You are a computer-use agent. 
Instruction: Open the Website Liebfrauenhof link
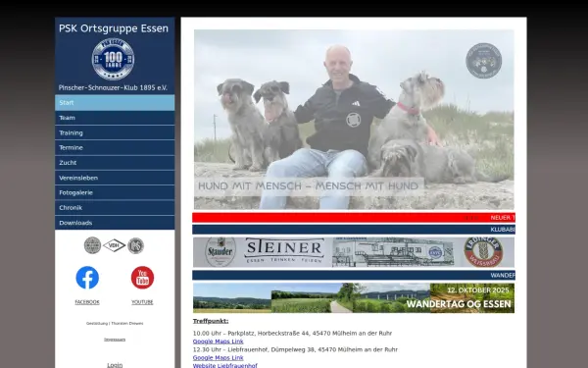[225, 365]
